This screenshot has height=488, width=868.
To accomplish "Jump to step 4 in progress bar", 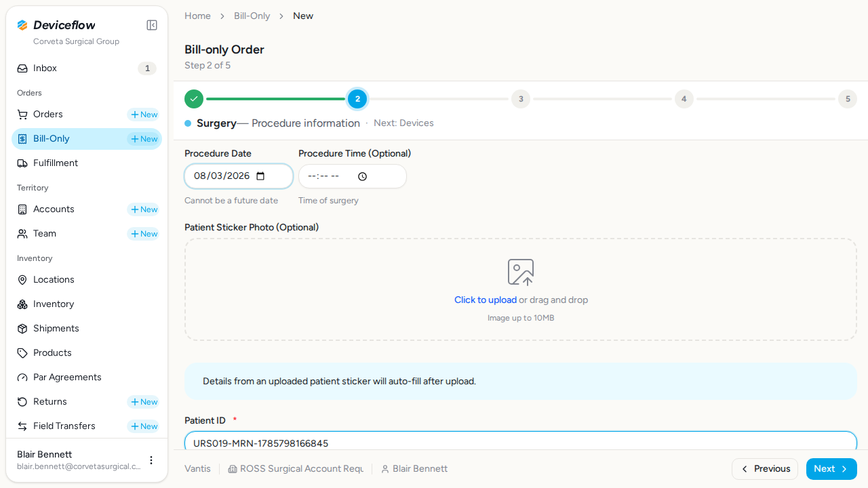I will [x=684, y=99].
